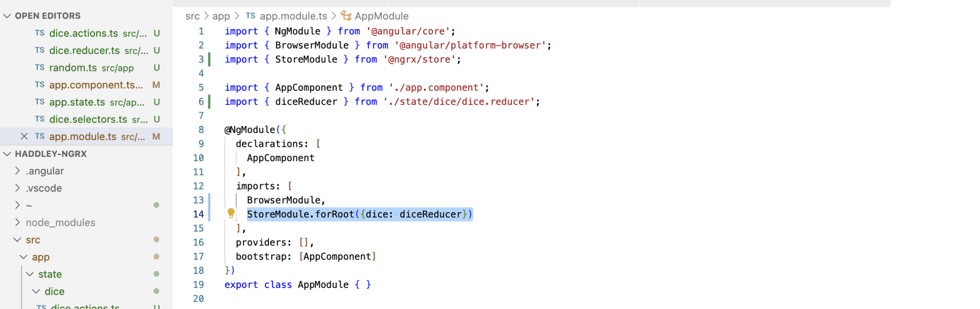The image size is (980, 309).
Task: Click 'imports:' property on line 12
Action: (258, 186)
